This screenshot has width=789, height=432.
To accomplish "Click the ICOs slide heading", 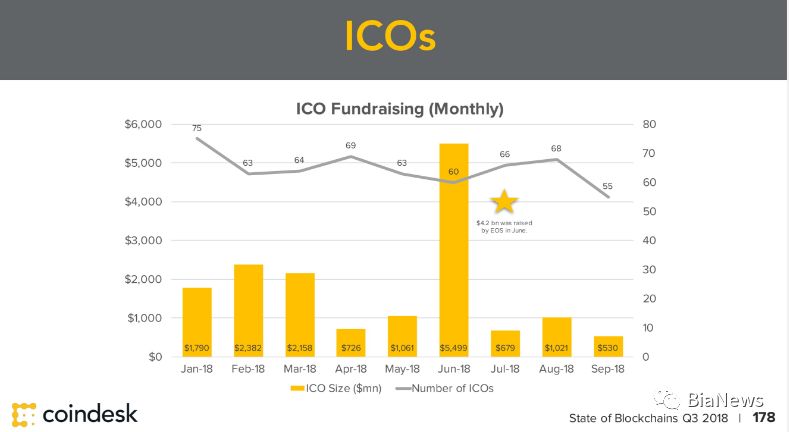I will coord(392,38).
